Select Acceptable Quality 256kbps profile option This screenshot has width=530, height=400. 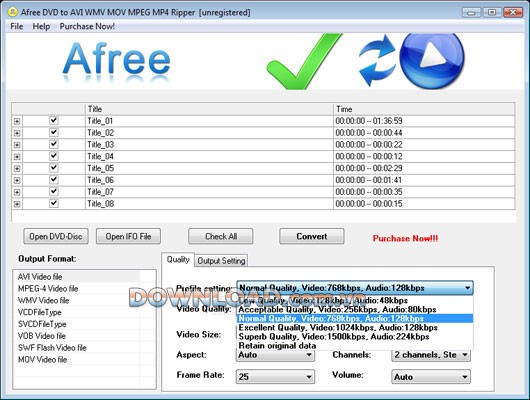point(355,309)
